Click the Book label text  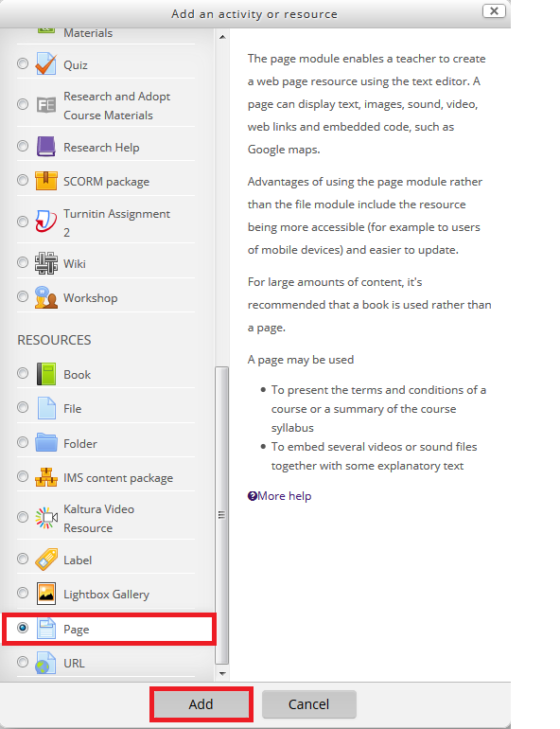point(77,375)
